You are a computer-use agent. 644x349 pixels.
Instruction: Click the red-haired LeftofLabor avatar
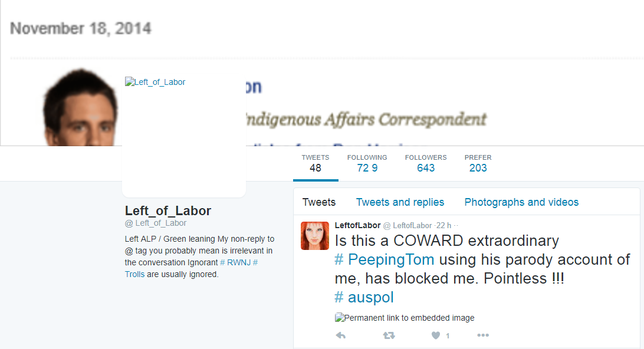315,236
